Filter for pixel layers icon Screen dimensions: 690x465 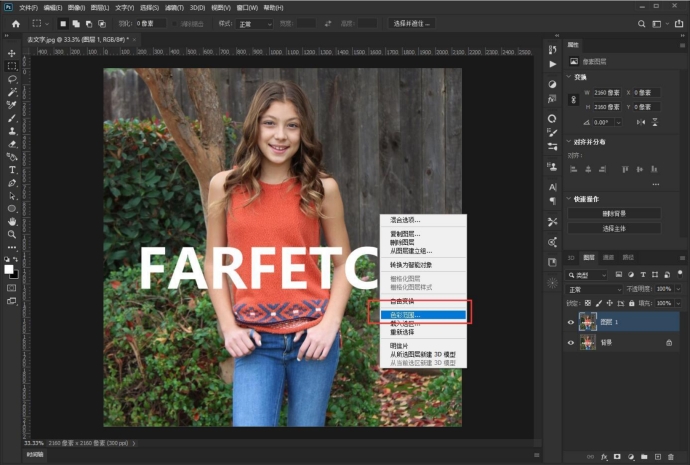pos(619,275)
